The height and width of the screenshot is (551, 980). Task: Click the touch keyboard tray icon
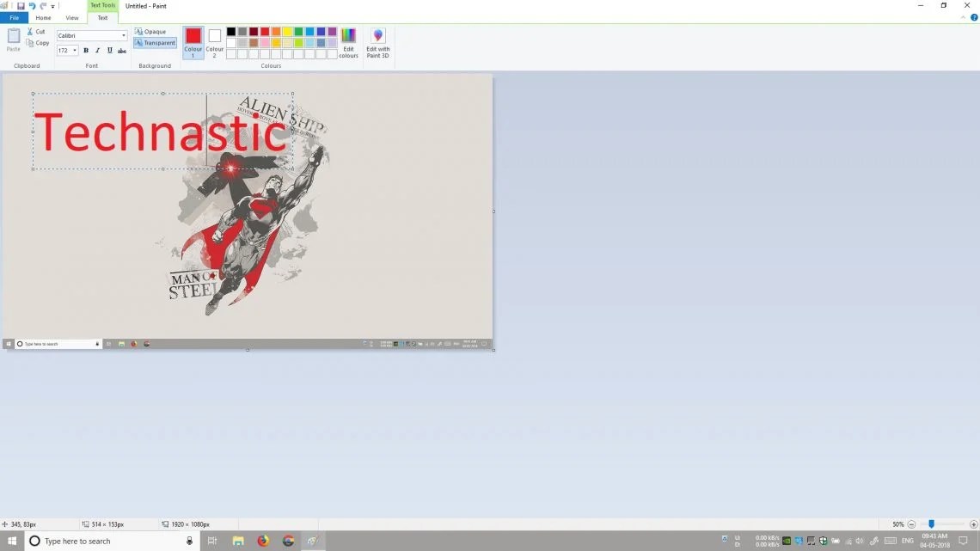click(891, 541)
